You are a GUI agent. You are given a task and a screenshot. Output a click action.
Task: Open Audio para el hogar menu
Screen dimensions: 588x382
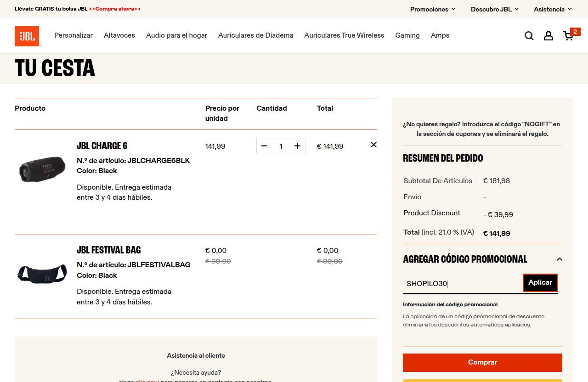(x=177, y=35)
